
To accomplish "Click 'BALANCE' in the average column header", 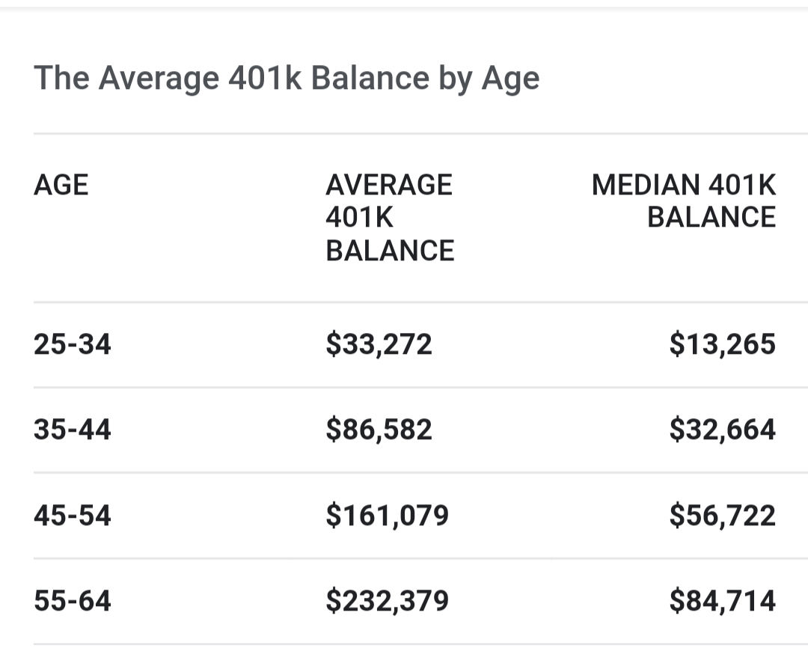I will (390, 251).
